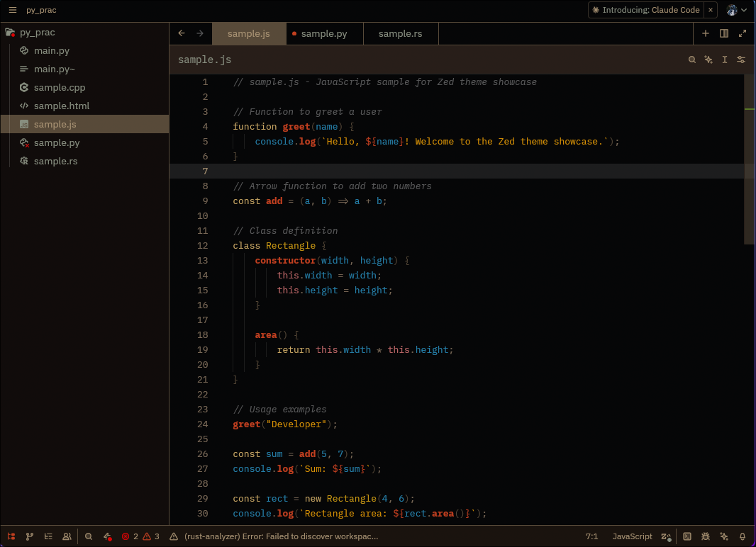Image resolution: width=756 pixels, height=547 pixels.
Task: Open the git panel from status bar
Action: click(x=29, y=536)
